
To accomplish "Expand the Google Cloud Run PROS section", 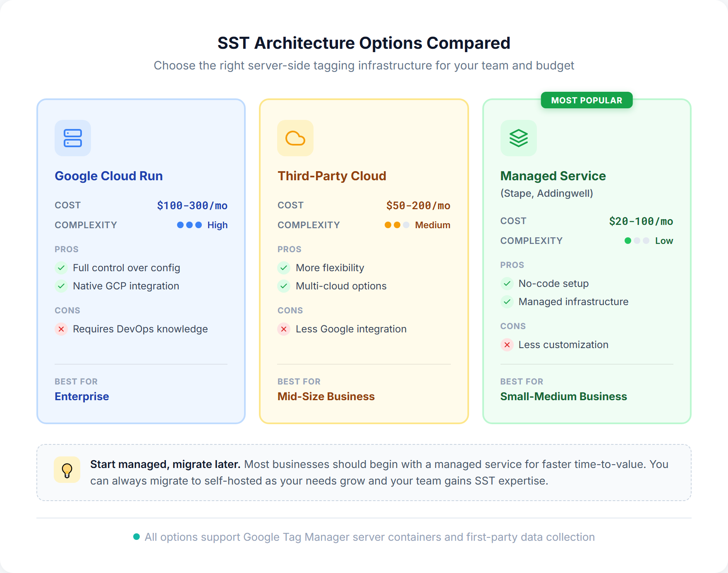I will [x=67, y=249].
